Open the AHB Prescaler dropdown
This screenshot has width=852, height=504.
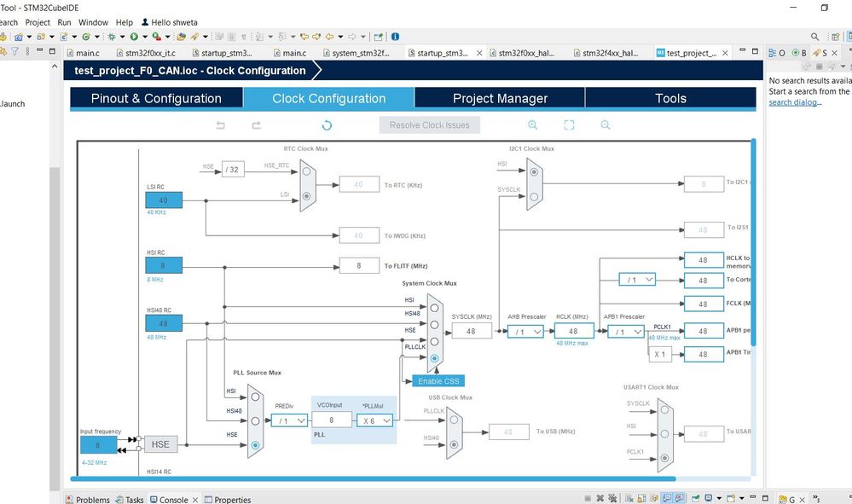[525, 331]
